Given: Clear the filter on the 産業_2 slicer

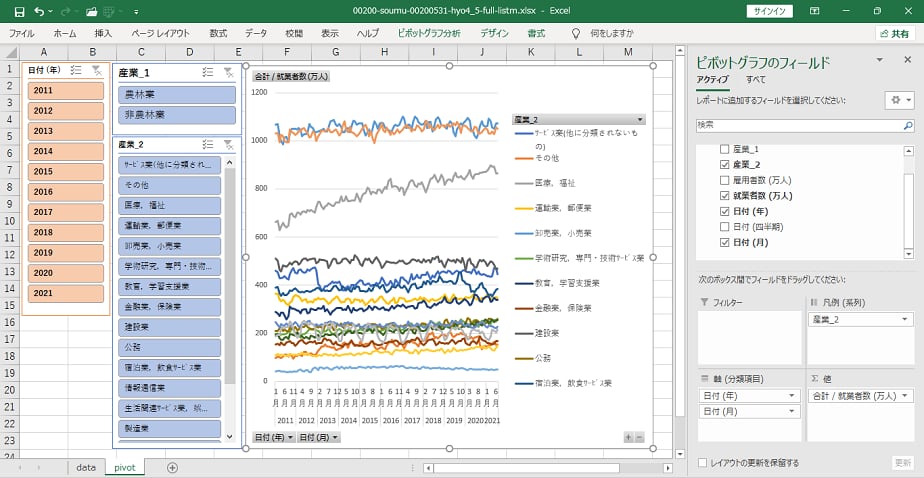Looking at the screenshot, I should click(228, 145).
